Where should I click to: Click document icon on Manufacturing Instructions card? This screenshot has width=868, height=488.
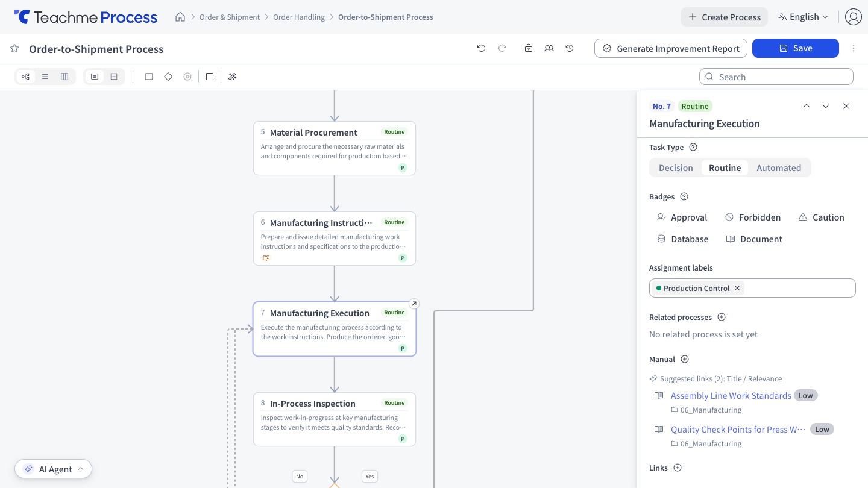click(266, 258)
